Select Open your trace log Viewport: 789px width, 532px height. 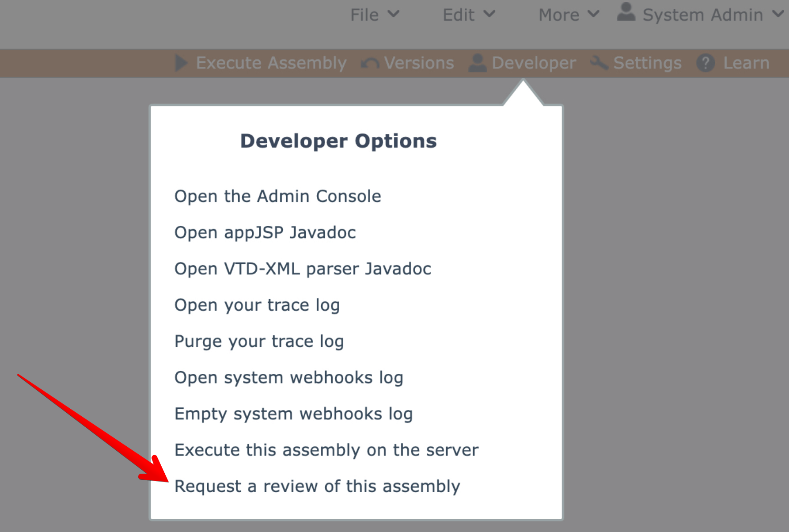(257, 305)
